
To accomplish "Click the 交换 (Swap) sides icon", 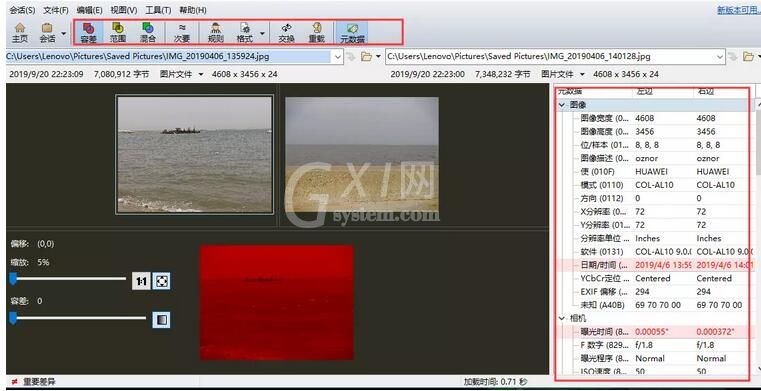I will click(287, 33).
